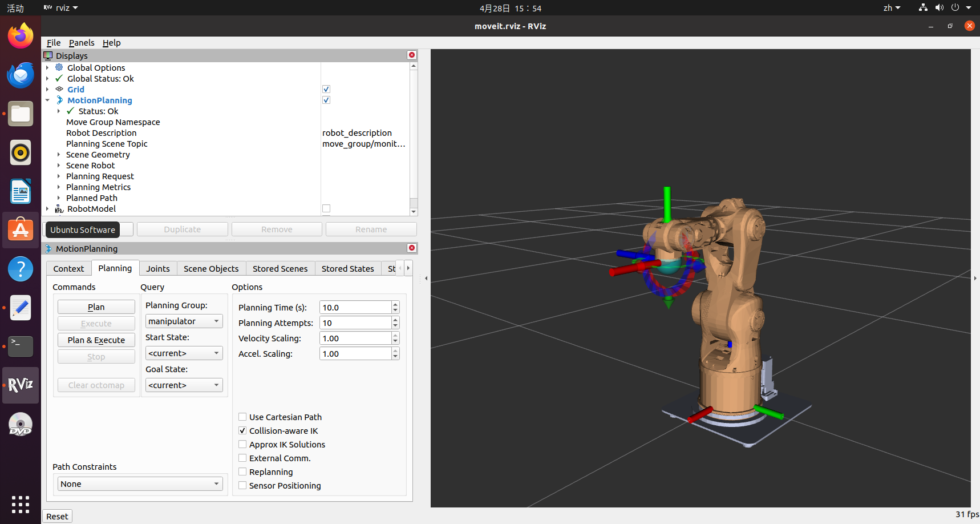Expand the Scene Robot tree item
The height and width of the screenshot is (524, 980).
point(59,166)
